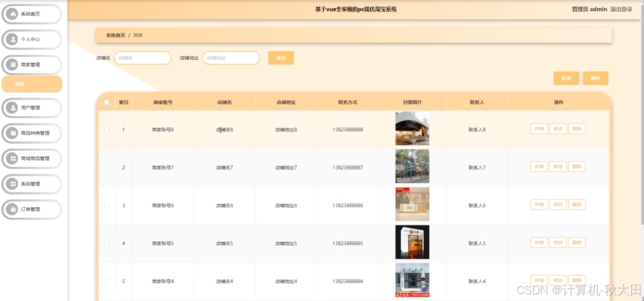
Task: Click 删除 in the 商家账号5 row
Action: [x=577, y=243]
